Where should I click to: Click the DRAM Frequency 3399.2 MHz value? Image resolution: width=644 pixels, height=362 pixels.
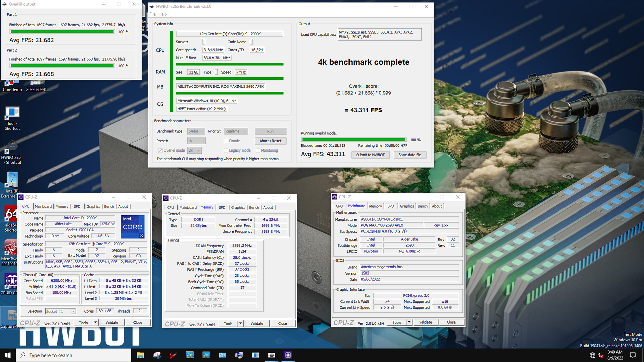(x=242, y=246)
